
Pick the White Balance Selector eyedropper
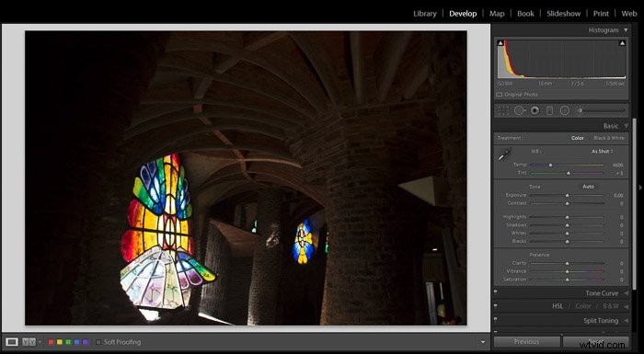(x=505, y=154)
